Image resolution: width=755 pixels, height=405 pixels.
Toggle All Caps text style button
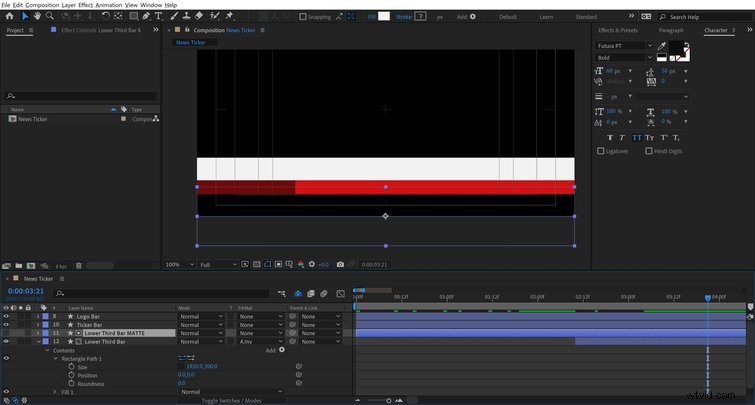pyautogui.click(x=637, y=138)
